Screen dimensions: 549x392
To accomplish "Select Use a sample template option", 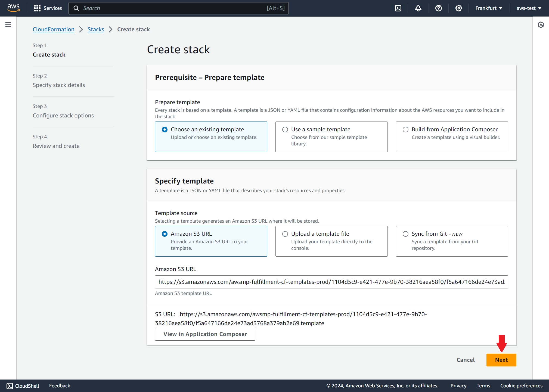I will pyautogui.click(x=285, y=130).
